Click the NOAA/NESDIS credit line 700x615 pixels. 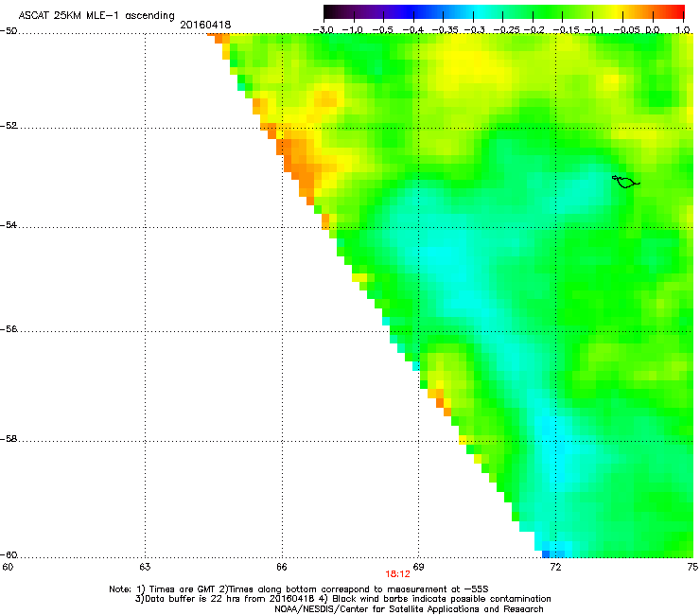(409, 609)
